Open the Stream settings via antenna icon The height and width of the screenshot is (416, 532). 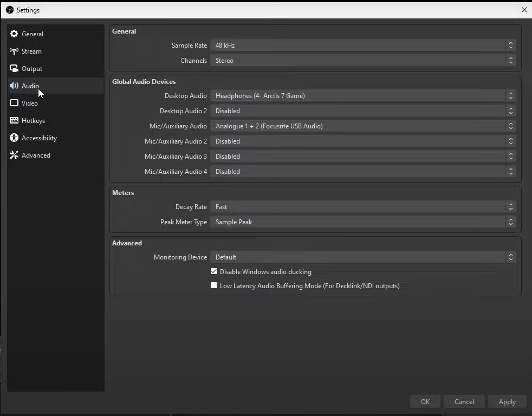tap(14, 51)
